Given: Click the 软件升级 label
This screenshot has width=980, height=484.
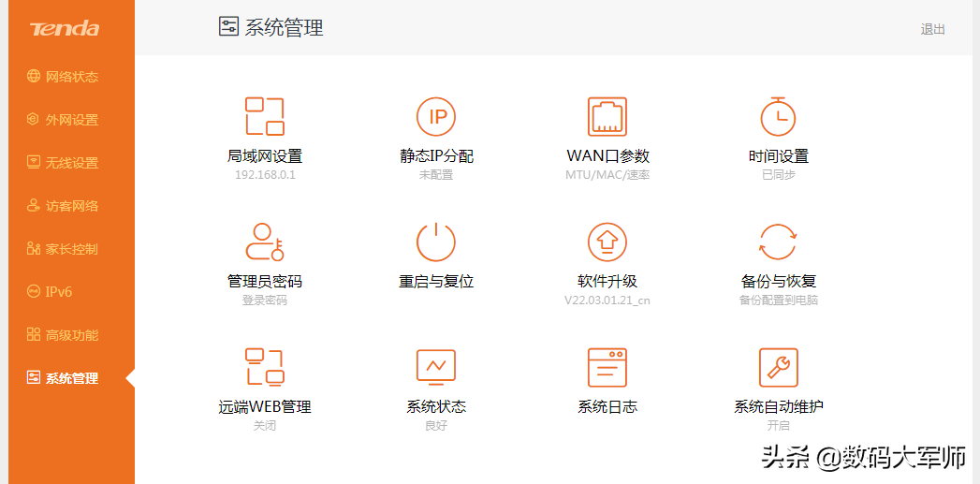Looking at the screenshot, I should tap(607, 282).
